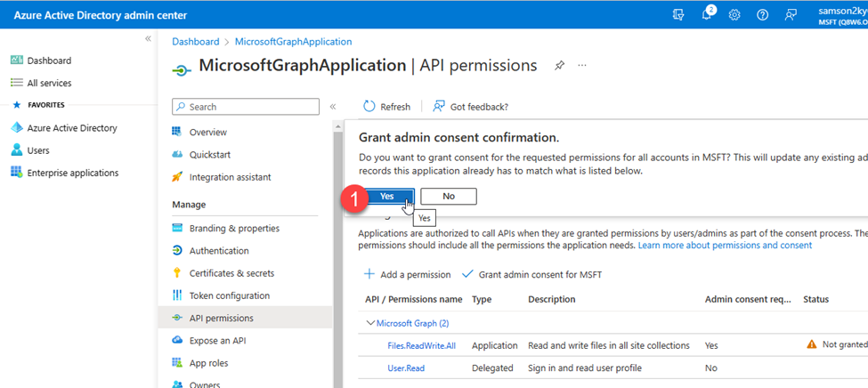Open App roles menu item
Image resolution: width=868 pixels, height=388 pixels.
208,363
